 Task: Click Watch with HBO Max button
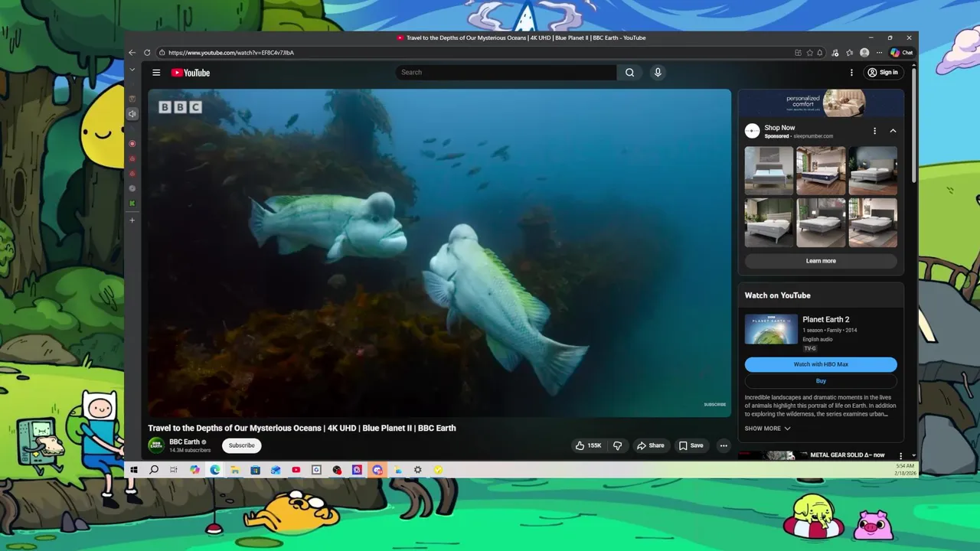coord(821,364)
